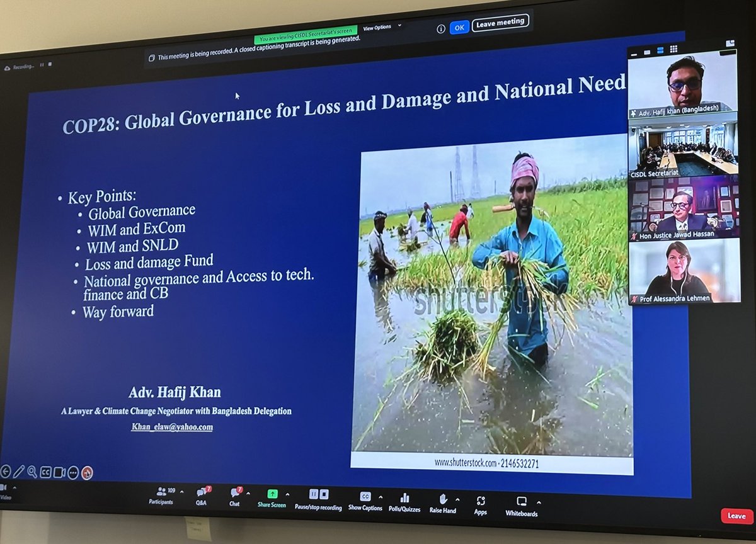Click the red Leave button
This screenshot has height=544, width=756.
pyautogui.click(x=737, y=516)
